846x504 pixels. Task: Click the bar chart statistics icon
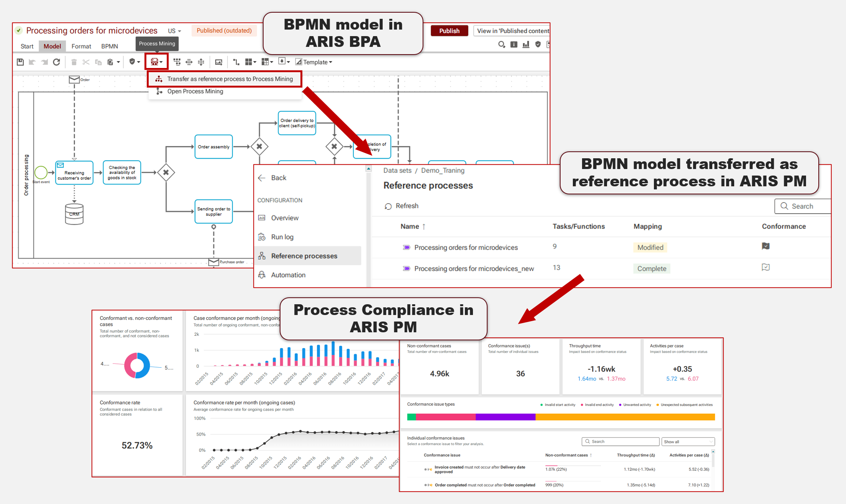point(526,44)
